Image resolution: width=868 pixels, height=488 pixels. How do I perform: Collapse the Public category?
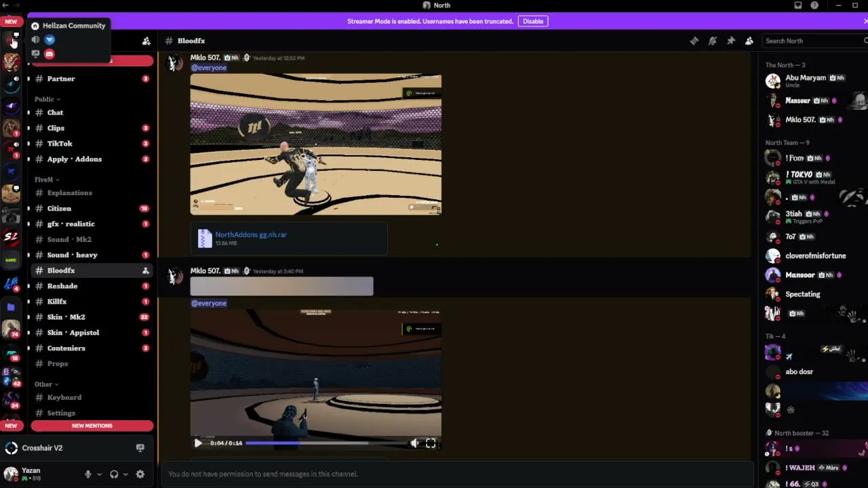[47, 99]
